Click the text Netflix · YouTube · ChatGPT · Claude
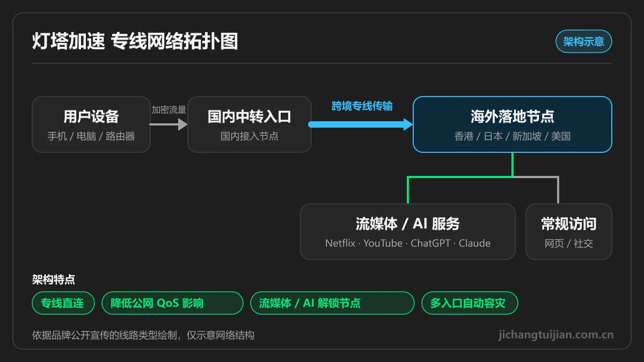Screen dimensions: 644x362 (408, 243)
